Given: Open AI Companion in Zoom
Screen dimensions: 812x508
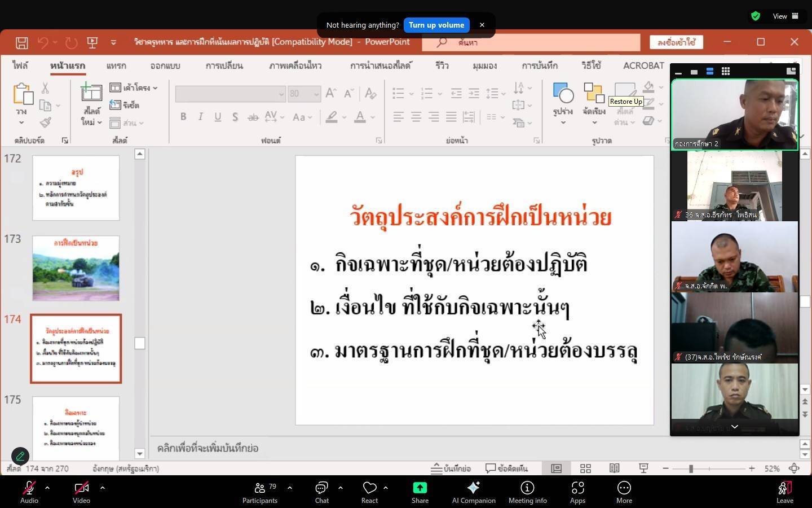Looking at the screenshot, I should point(473,492).
